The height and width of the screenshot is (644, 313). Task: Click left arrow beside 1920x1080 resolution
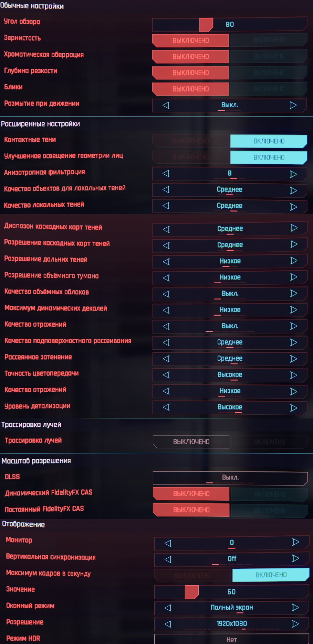(x=168, y=624)
